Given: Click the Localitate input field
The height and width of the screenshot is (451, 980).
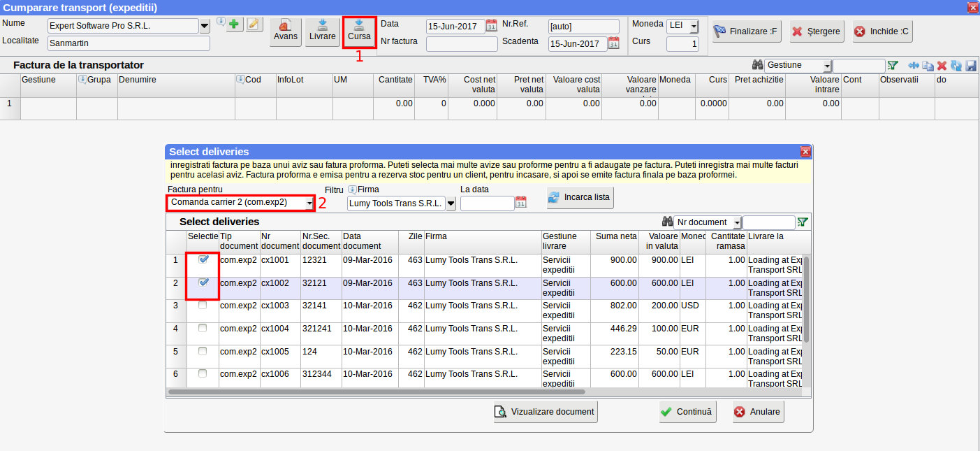Looking at the screenshot, I should pos(129,43).
